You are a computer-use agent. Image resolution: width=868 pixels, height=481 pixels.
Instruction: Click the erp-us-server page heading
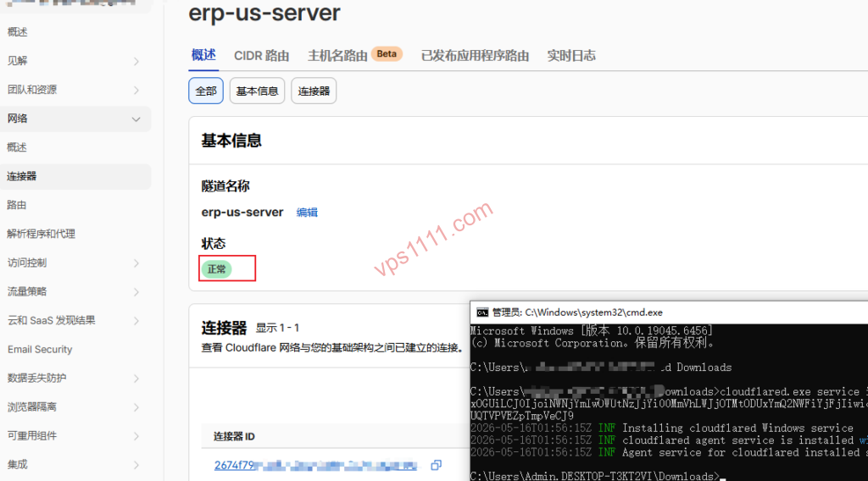coord(264,14)
